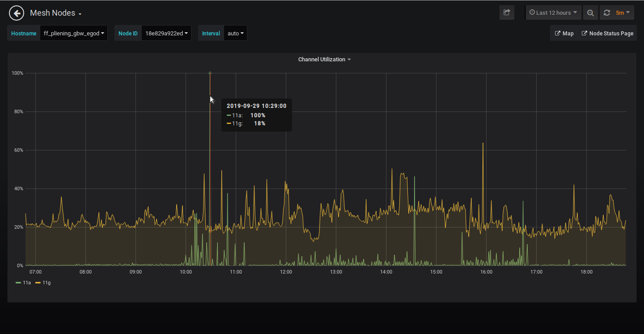
Task: Click the back arrow icon
Action: (x=17, y=13)
